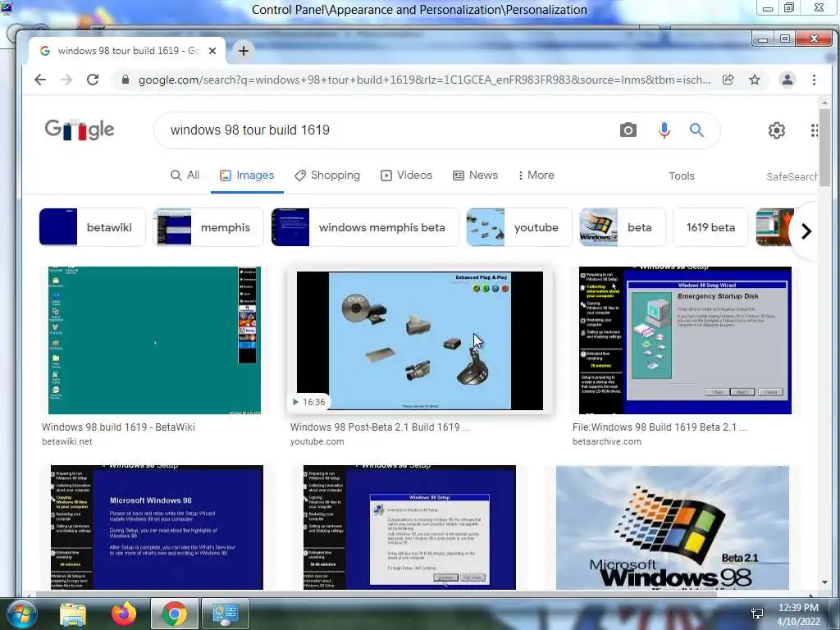The image size is (840, 630).
Task: Open the 16:36 YouTube video thumbnail
Action: pyautogui.click(x=419, y=340)
